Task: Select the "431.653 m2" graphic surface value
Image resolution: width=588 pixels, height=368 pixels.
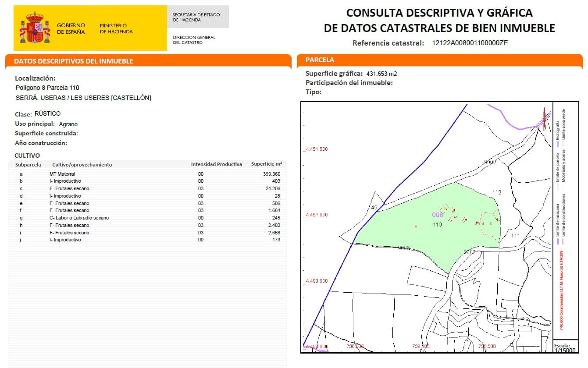Action: [x=381, y=74]
